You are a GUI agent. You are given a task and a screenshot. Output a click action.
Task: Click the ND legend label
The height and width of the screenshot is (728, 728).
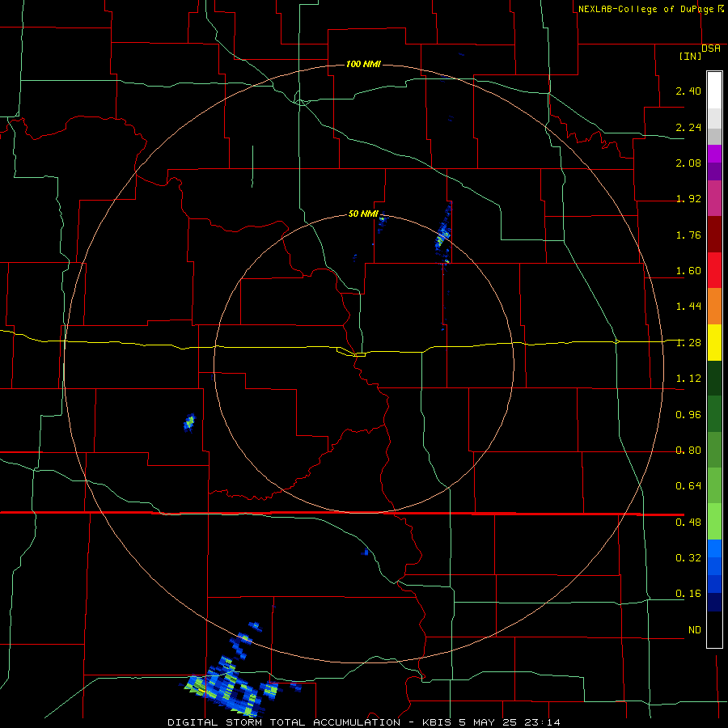click(x=695, y=630)
